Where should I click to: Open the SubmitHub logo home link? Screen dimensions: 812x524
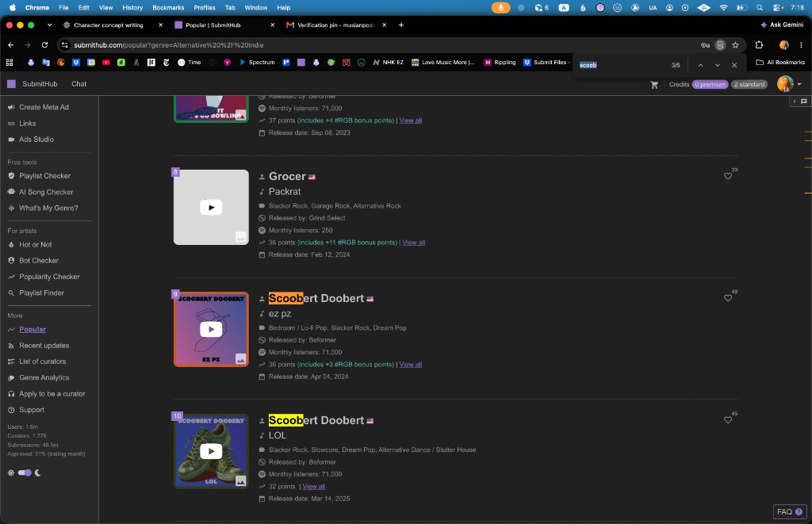(x=32, y=84)
